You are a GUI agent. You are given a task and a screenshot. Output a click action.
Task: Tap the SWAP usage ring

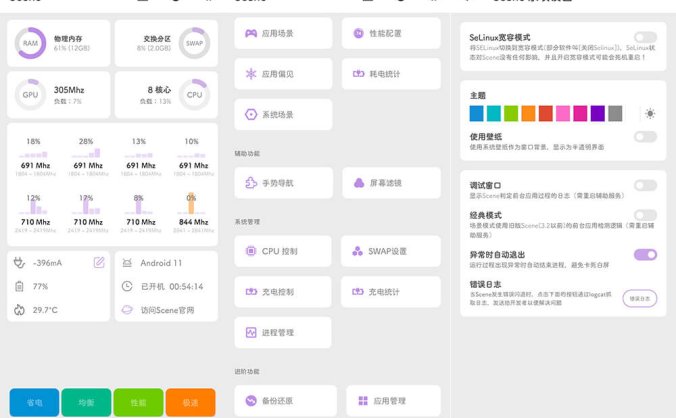pos(194,43)
